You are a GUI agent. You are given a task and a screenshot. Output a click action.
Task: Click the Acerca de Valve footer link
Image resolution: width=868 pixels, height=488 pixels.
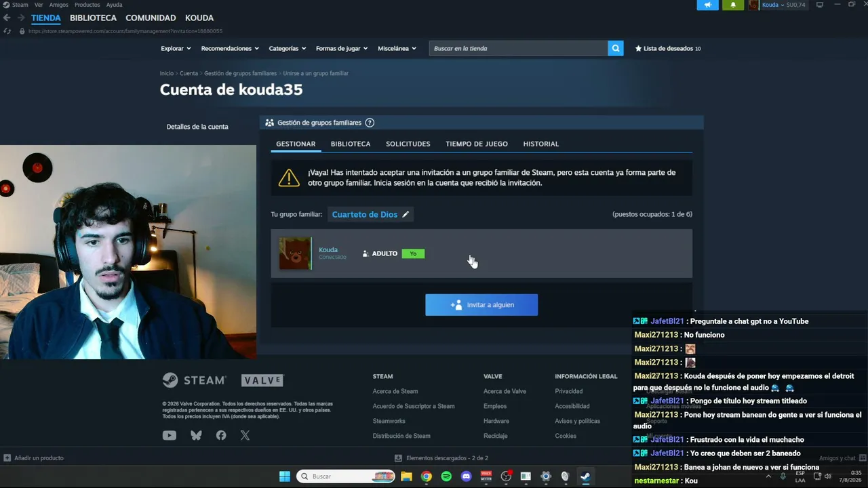505,391
